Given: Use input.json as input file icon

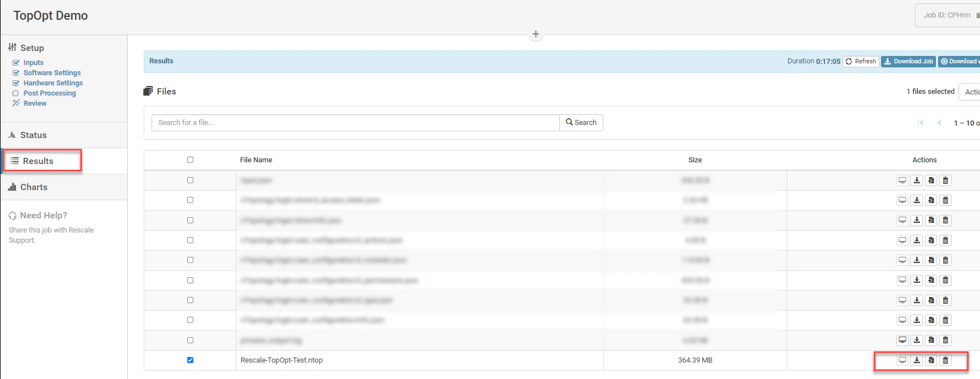Looking at the screenshot, I should click(x=931, y=180).
